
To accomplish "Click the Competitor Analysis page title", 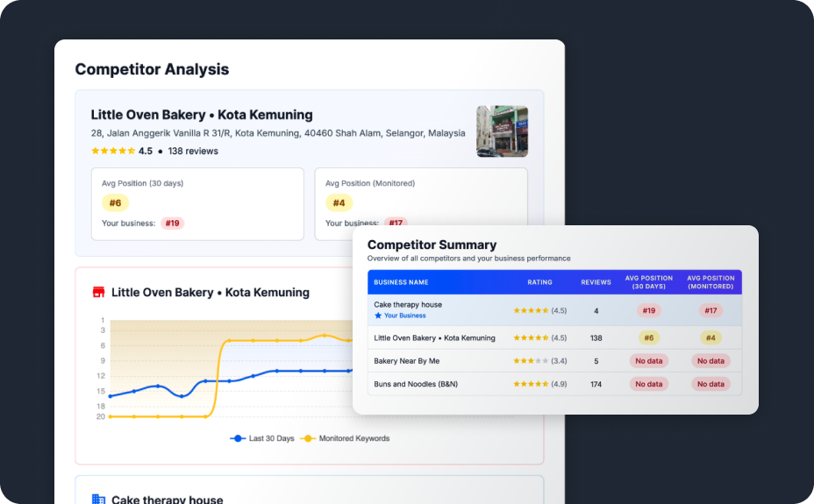I will tap(152, 69).
